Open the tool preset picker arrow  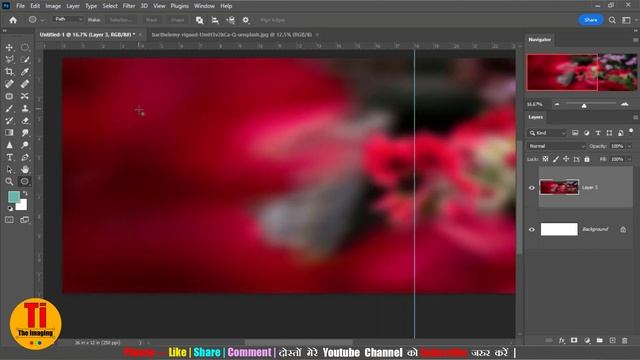pos(42,20)
